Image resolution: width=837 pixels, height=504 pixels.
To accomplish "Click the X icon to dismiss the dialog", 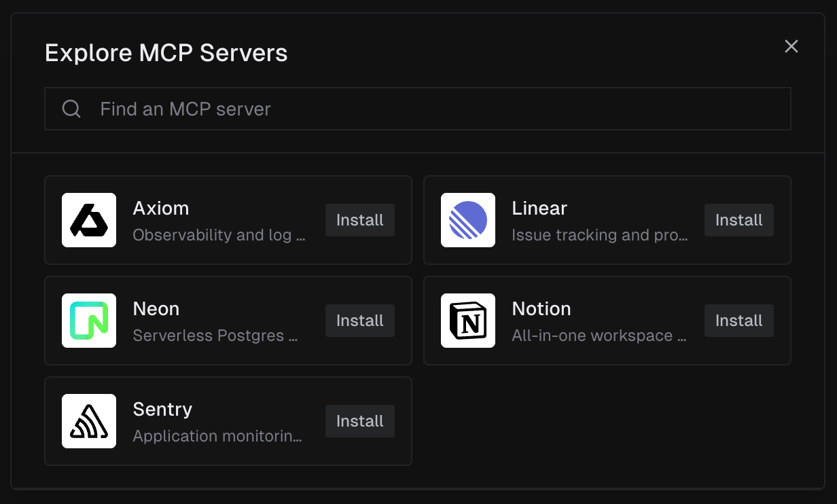I will [x=791, y=46].
